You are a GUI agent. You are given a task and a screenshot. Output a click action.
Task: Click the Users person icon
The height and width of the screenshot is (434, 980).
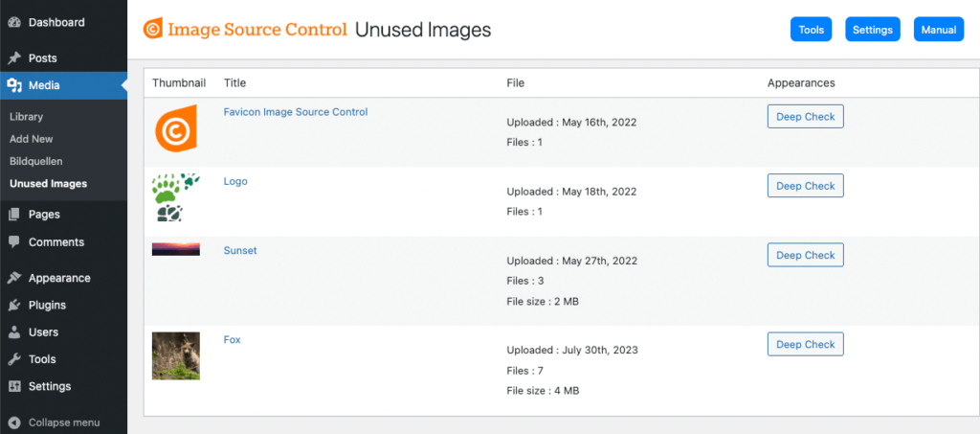tap(14, 332)
